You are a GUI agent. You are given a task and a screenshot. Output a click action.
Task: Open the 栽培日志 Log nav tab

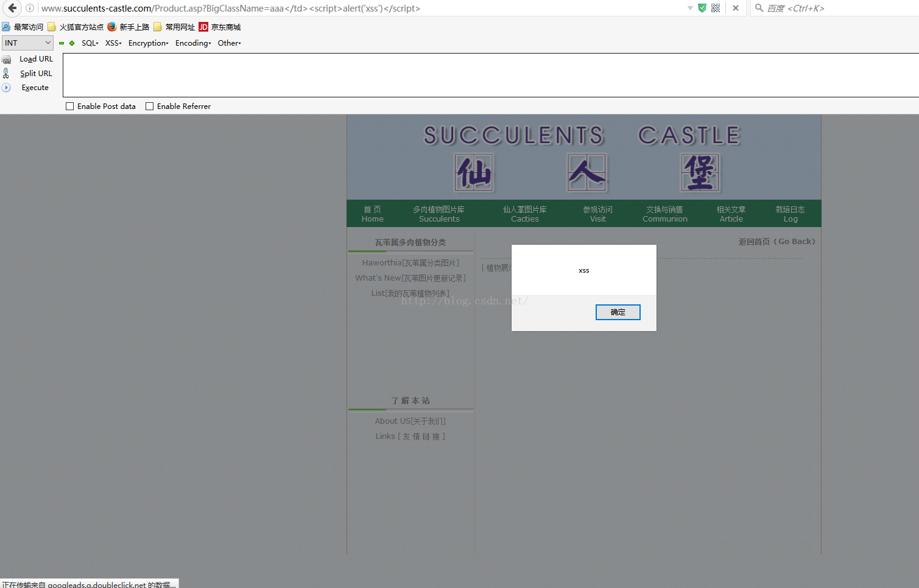(x=790, y=214)
